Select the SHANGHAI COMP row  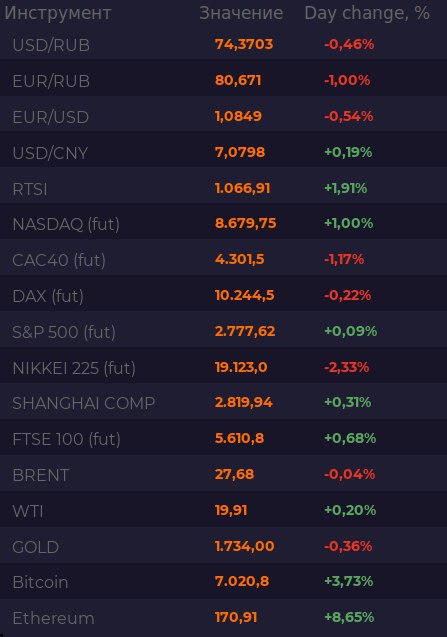click(x=224, y=403)
